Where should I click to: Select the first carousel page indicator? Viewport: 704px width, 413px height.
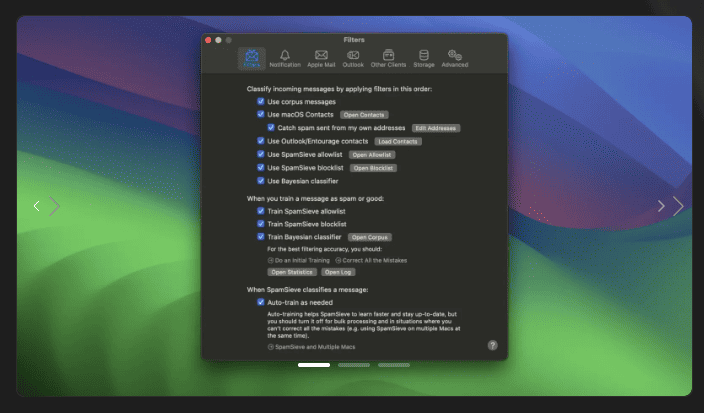(314, 365)
